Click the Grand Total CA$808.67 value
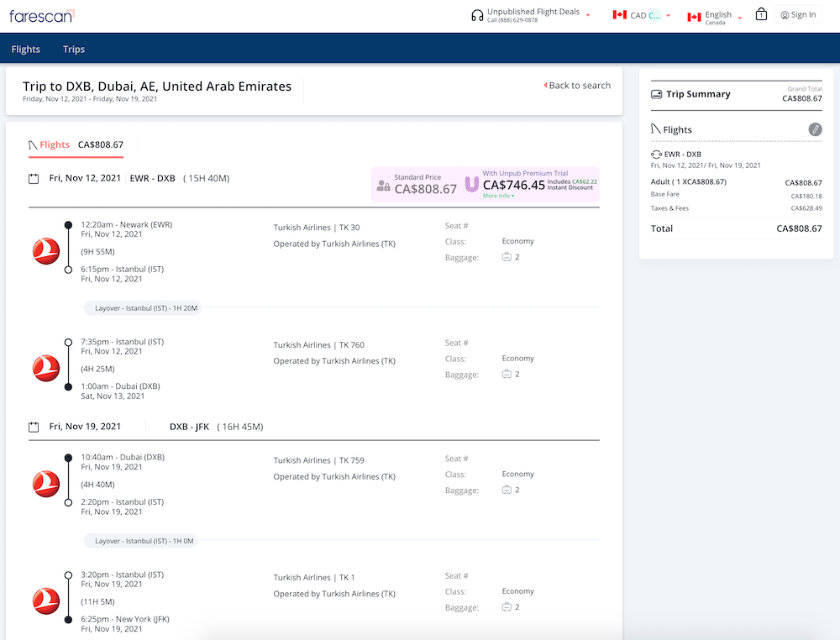 tap(802, 98)
